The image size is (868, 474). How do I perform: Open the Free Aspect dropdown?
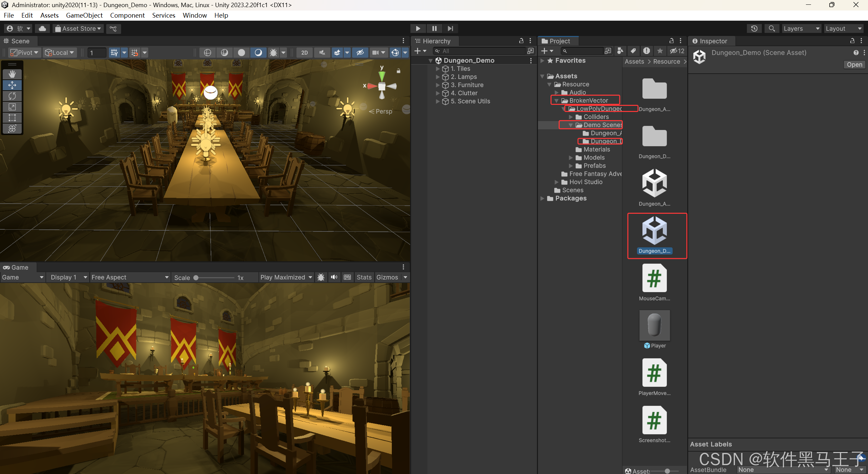[x=130, y=277]
